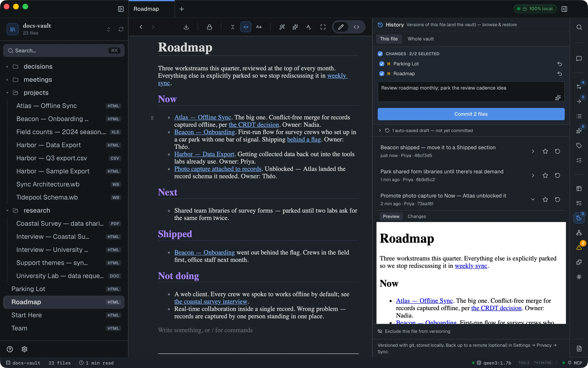
Task: Open the tags icon in right rail
Action: 579,146
